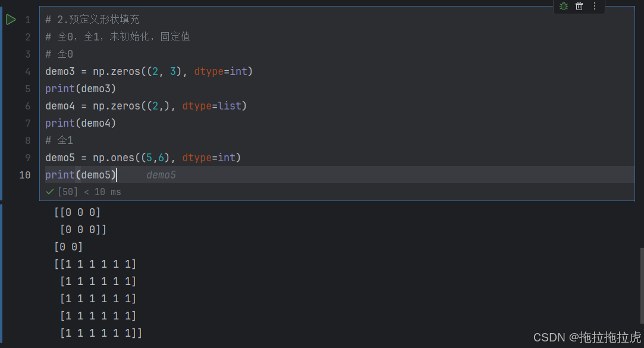Screen dimensions: 644x348
Task: Click the comment '# 2.预定义形状填充'
Action: [x=92, y=19]
